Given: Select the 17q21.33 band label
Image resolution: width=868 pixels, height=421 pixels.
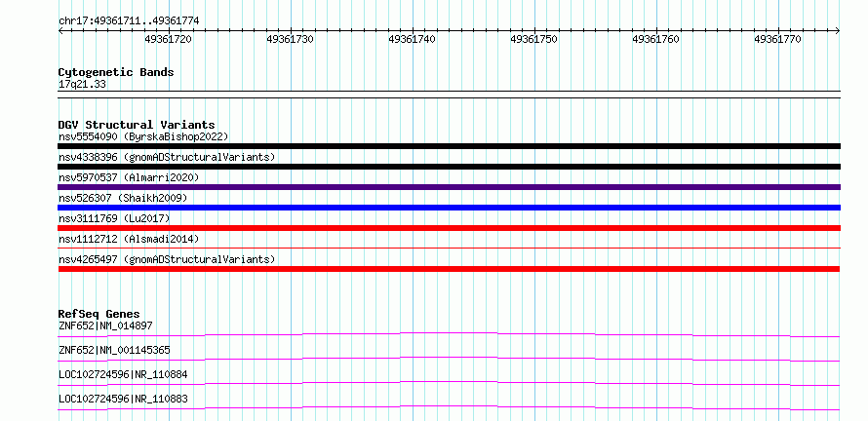Looking at the screenshot, I should (83, 85).
